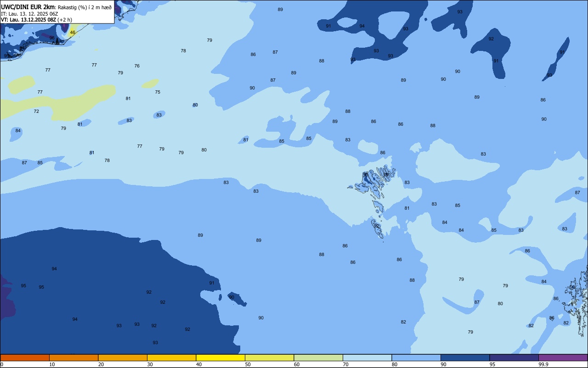The width and height of the screenshot is (588, 368).
Task: Click the 'IT: Lau. 13. 12. 2025 06Z' line
Action: [29, 14]
